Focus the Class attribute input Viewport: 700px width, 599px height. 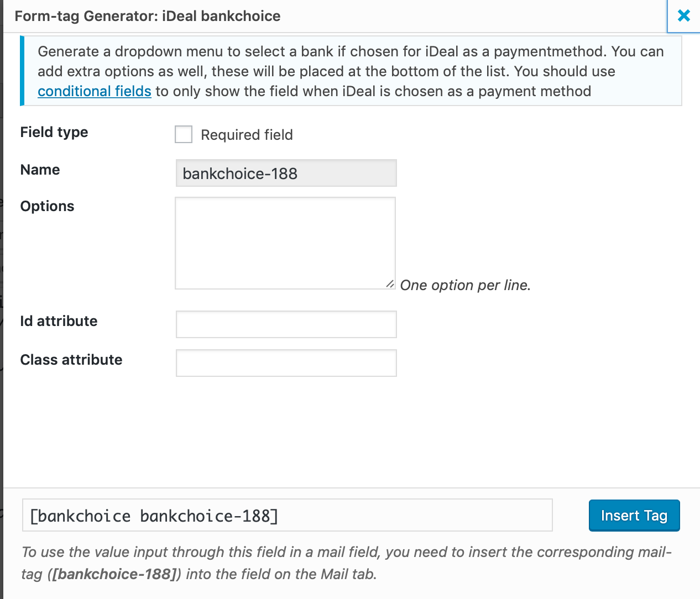286,363
